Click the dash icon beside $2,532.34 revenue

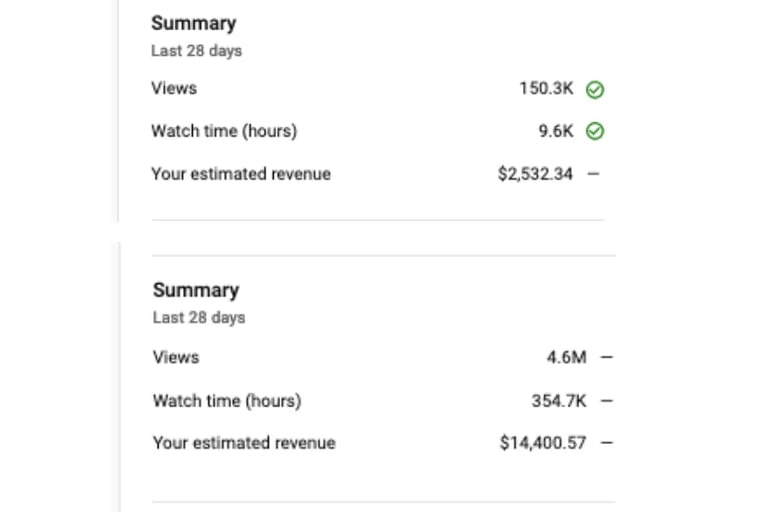[x=593, y=173]
